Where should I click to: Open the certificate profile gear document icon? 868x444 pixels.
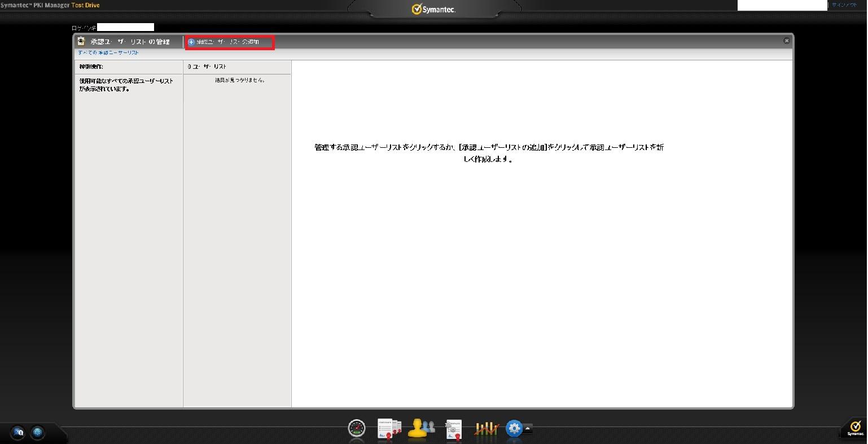(453, 429)
